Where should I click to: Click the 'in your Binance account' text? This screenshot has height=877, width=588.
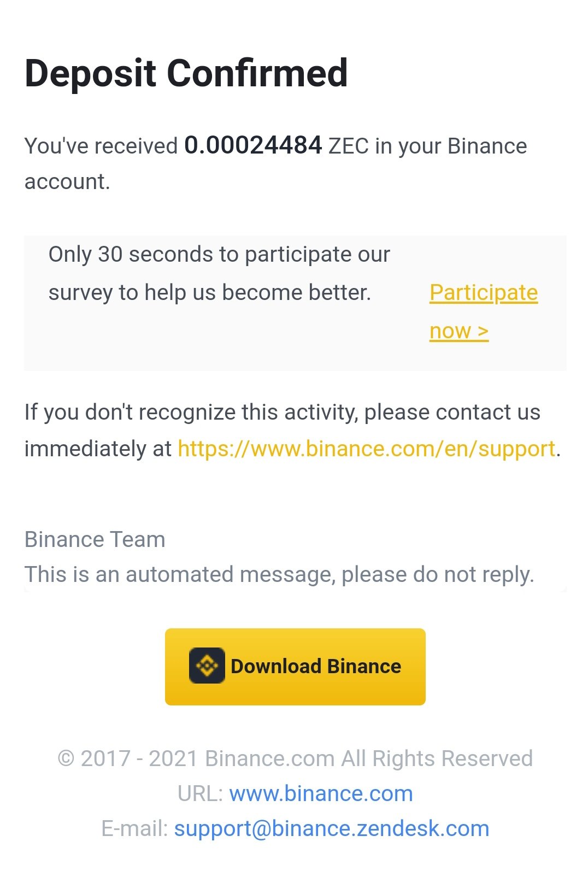(276, 164)
